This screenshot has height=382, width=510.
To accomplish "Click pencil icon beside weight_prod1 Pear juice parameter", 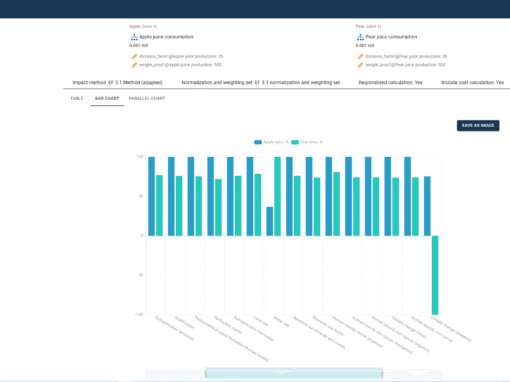I will [360, 65].
